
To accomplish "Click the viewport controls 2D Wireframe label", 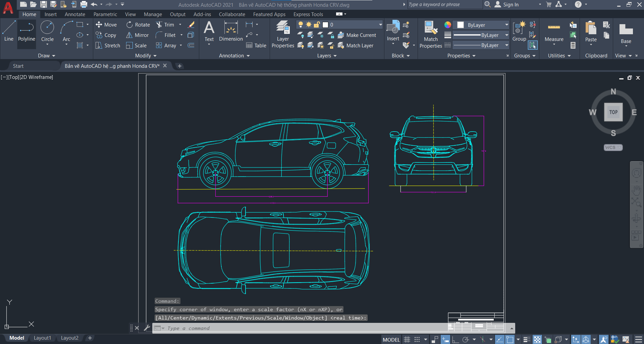I will pyautogui.click(x=36, y=77).
